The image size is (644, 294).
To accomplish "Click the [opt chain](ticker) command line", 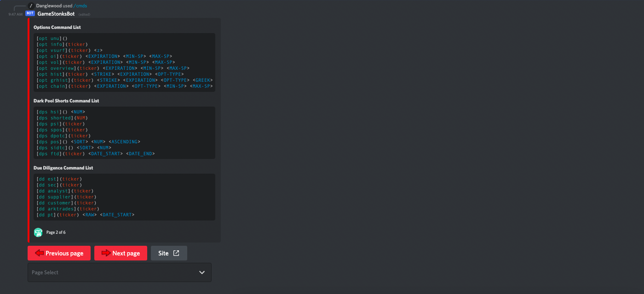I will (125, 86).
